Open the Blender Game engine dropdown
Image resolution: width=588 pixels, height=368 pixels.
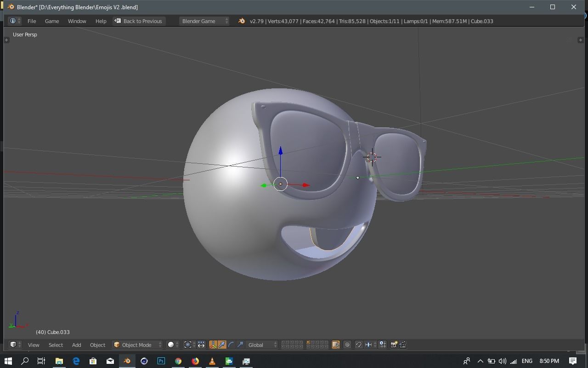[x=204, y=21]
